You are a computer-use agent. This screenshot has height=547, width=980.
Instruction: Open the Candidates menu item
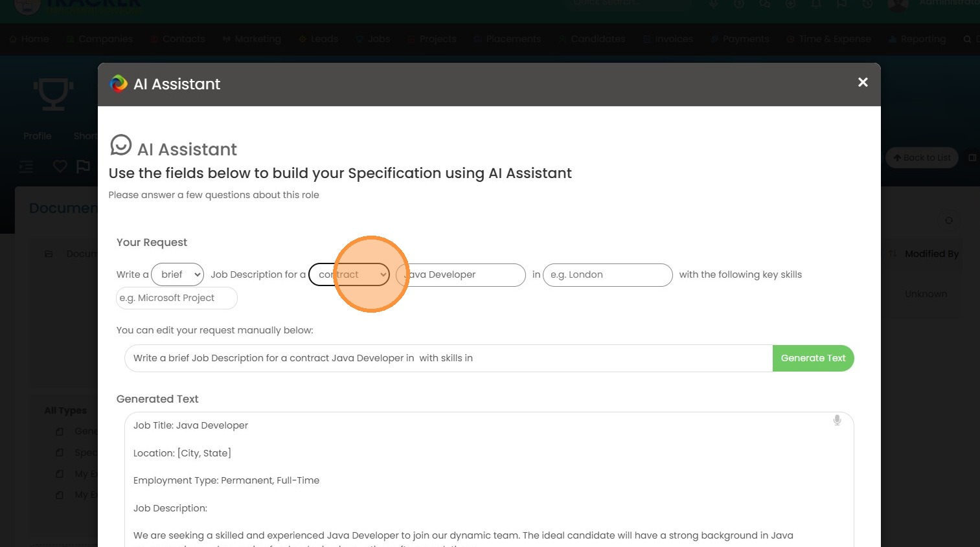pos(591,39)
